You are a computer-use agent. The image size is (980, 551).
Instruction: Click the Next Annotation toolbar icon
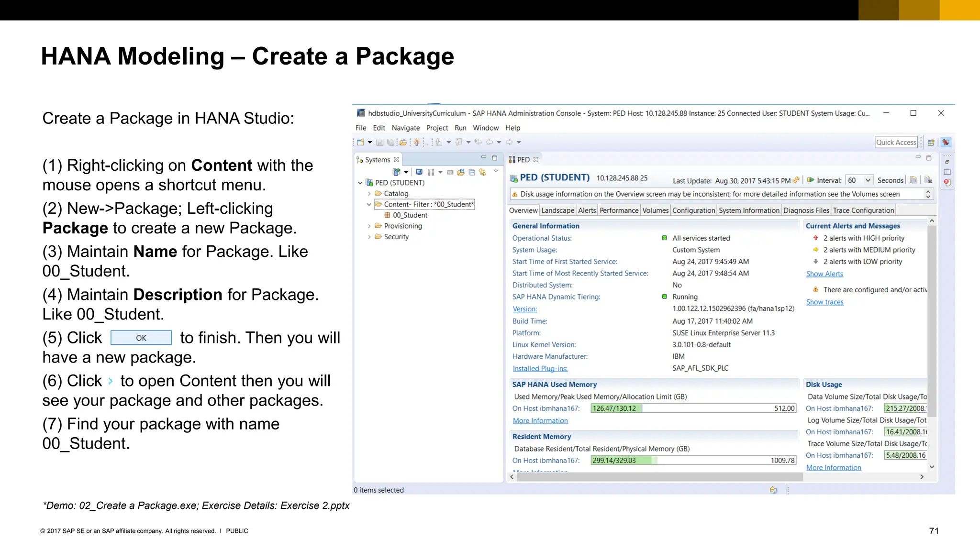pyautogui.click(x=439, y=142)
